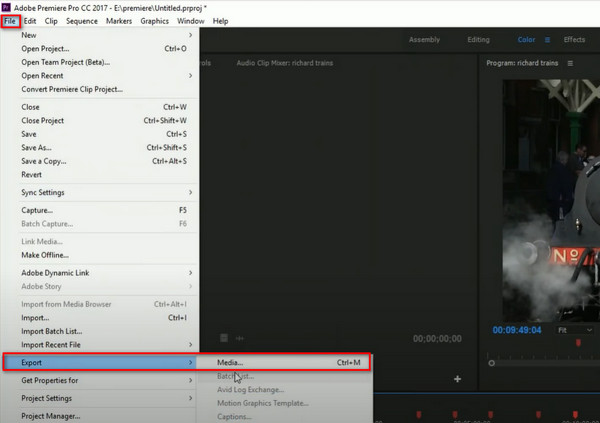Expand Get Properties for submenu
The image size is (600, 423).
coord(100,381)
